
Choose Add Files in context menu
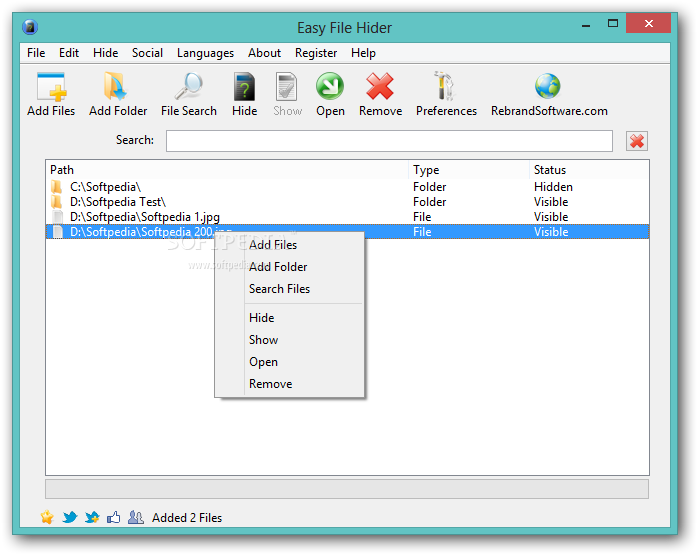(x=289, y=245)
